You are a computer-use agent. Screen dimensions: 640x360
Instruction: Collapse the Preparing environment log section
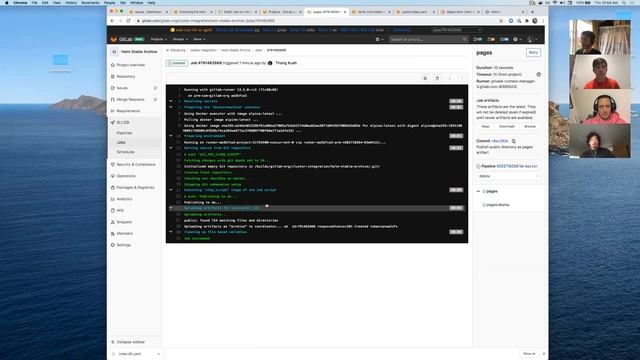[171, 136]
